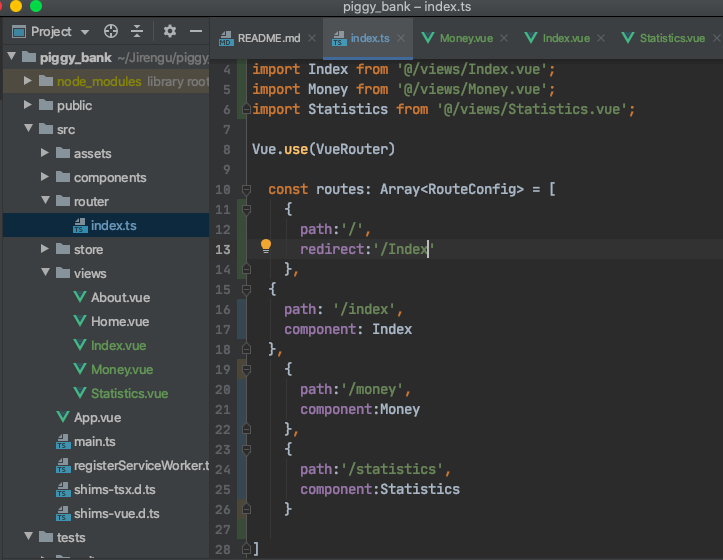723x560 pixels.
Task: Toggle code fold marker on line 14
Action: pos(247,269)
